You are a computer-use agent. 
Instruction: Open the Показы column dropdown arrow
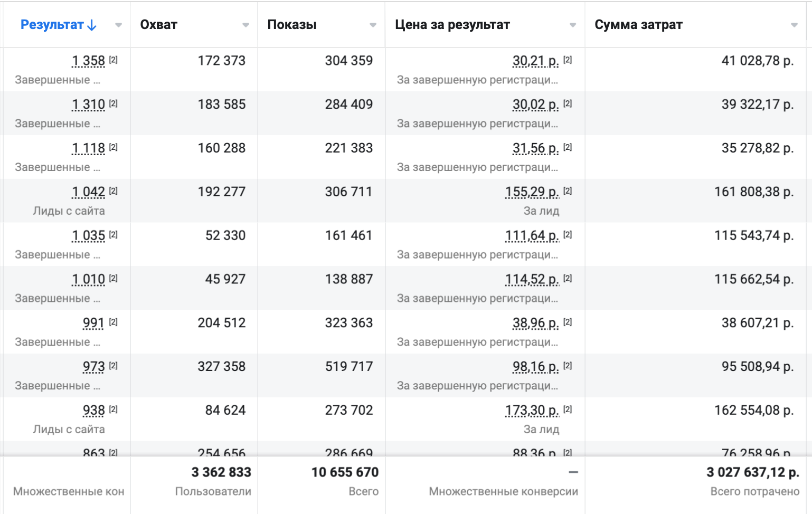[373, 25]
